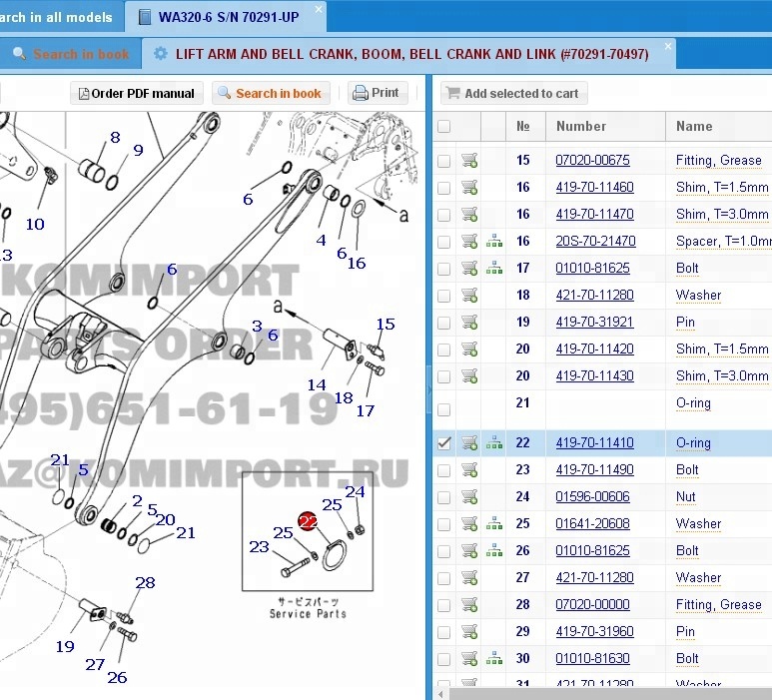Open part link 07020-00675
The width and height of the screenshot is (772, 700).
592,160
